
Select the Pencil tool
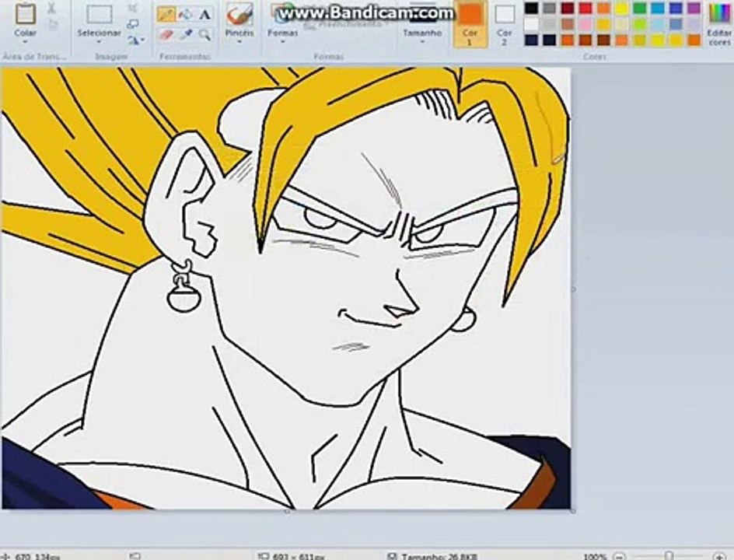[166, 15]
